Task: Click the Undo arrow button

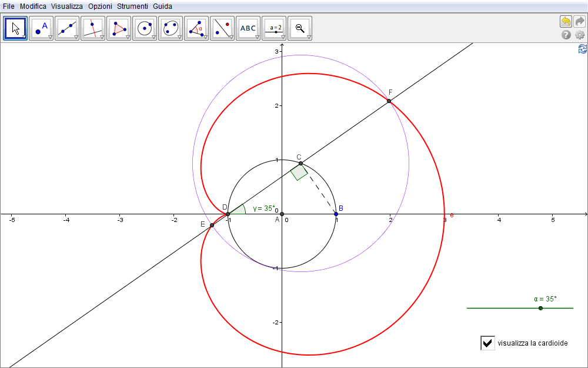Action: tap(566, 21)
